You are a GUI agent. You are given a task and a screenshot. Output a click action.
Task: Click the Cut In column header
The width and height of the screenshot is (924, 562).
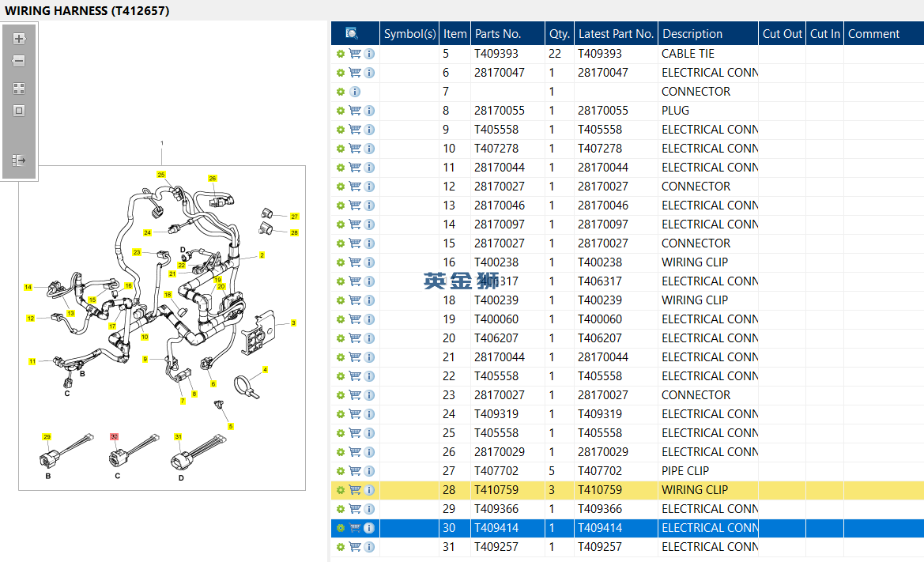click(825, 33)
